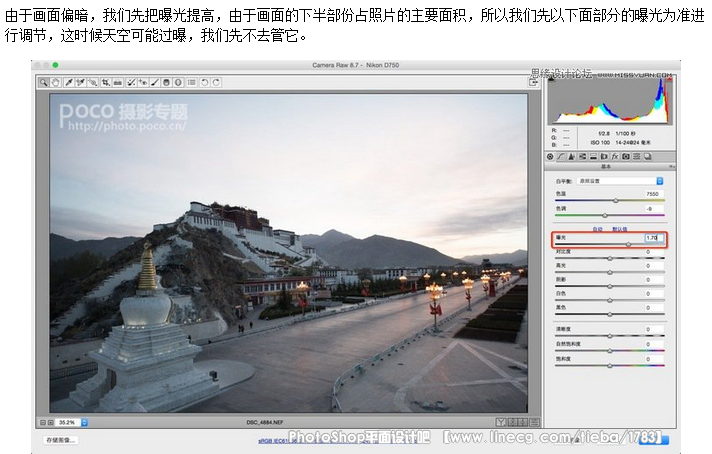The height and width of the screenshot is (454, 712).
Task: Select the Hand tool
Action: point(56,82)
